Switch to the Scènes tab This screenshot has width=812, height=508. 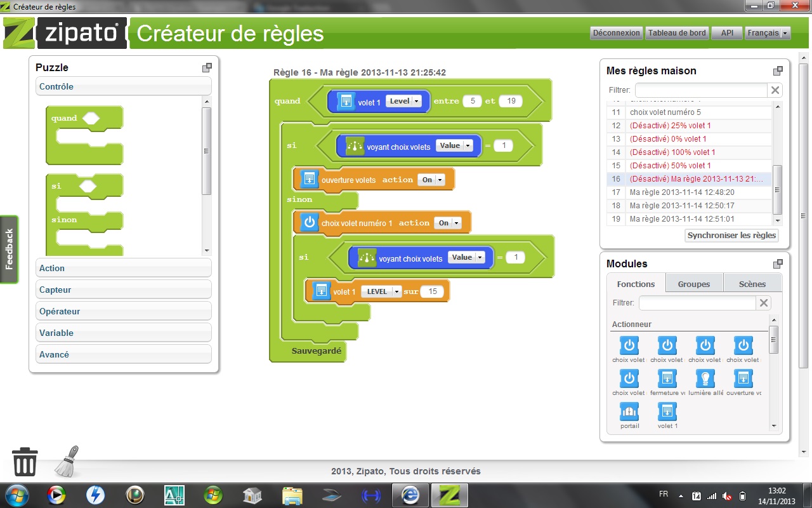752,284
